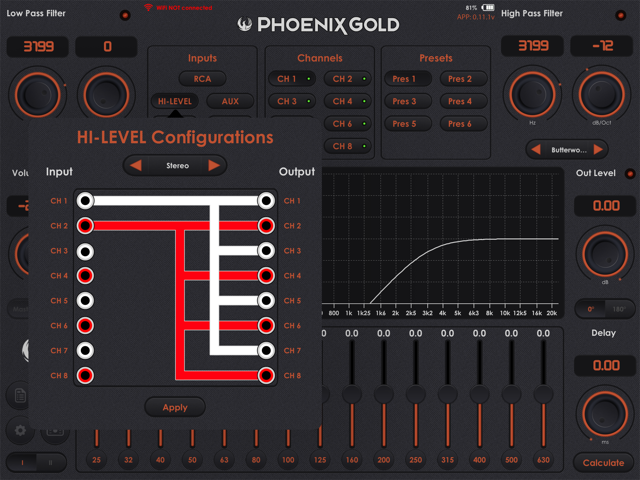
Task: Click the High Pass dB/Oct knob
Action: (602, 94)
